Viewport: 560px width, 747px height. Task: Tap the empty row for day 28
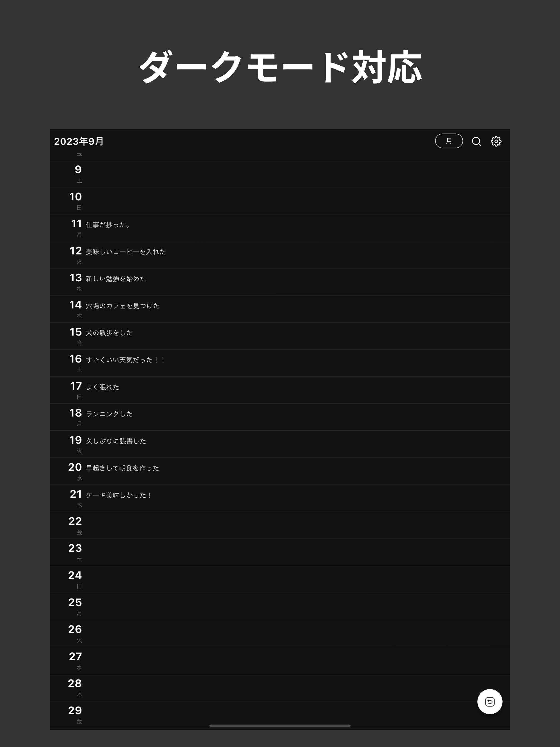[280, 687]
